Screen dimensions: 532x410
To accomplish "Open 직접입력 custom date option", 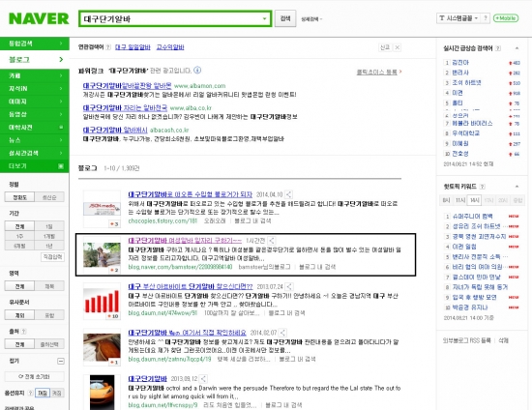I will point(52,256).
